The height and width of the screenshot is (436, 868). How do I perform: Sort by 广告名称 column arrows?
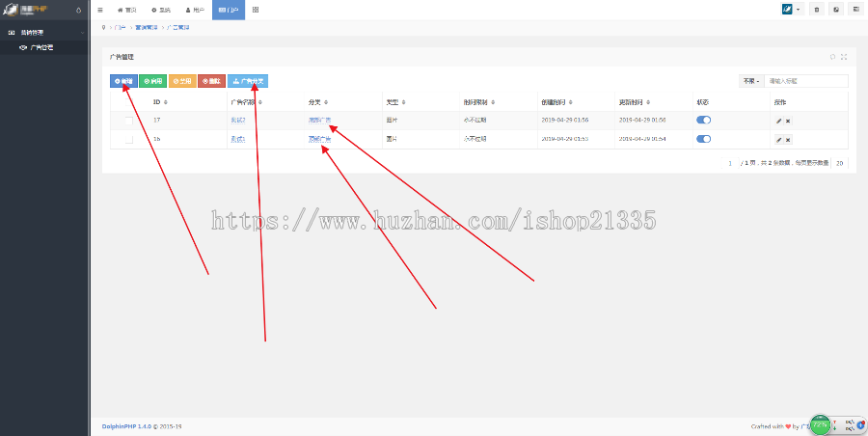tap(260, 102)
